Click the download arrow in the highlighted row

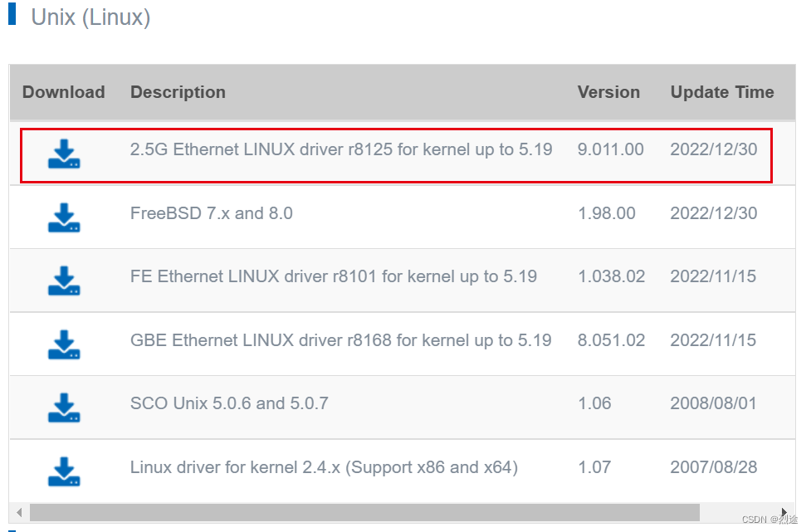tap(63, 154)
